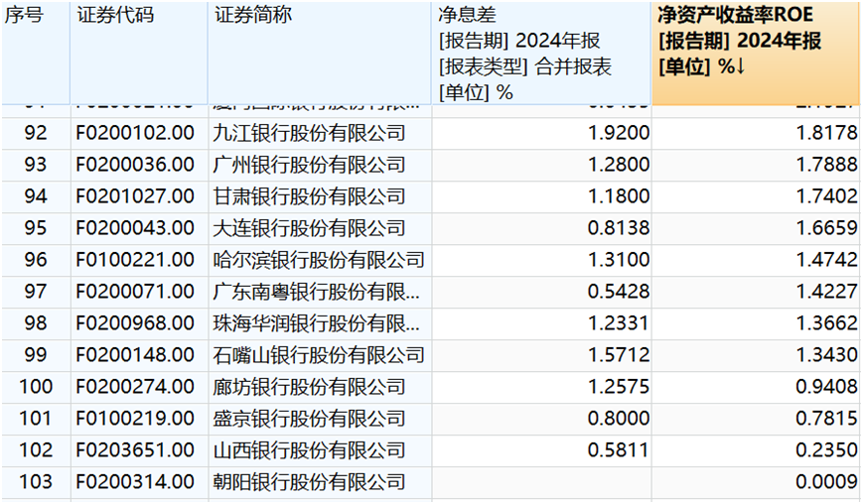The height and width of the screenshot is (504, 863).
Task: Select the 净息差 column header
Action: point(541,53)
